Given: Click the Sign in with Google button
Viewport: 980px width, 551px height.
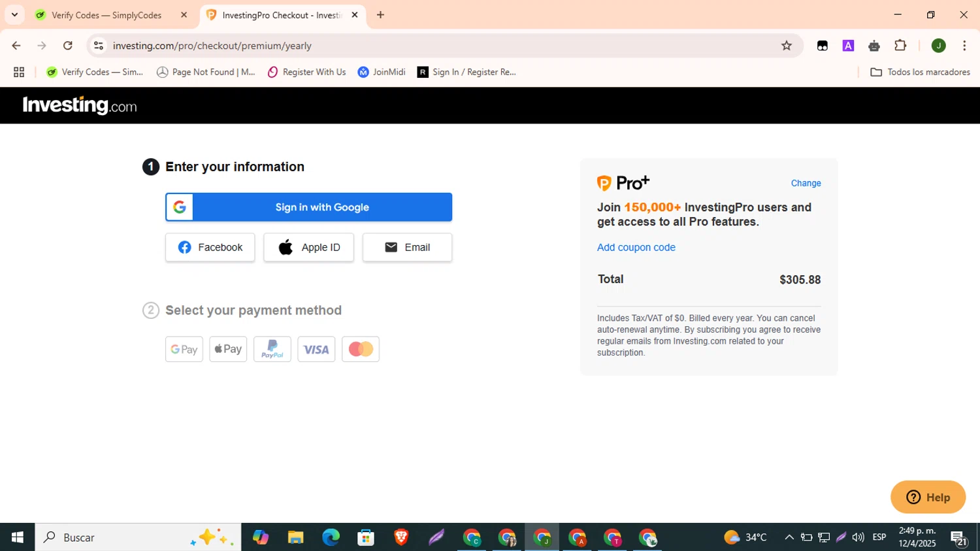Looking at the screenshot, I should click(308, 207).
